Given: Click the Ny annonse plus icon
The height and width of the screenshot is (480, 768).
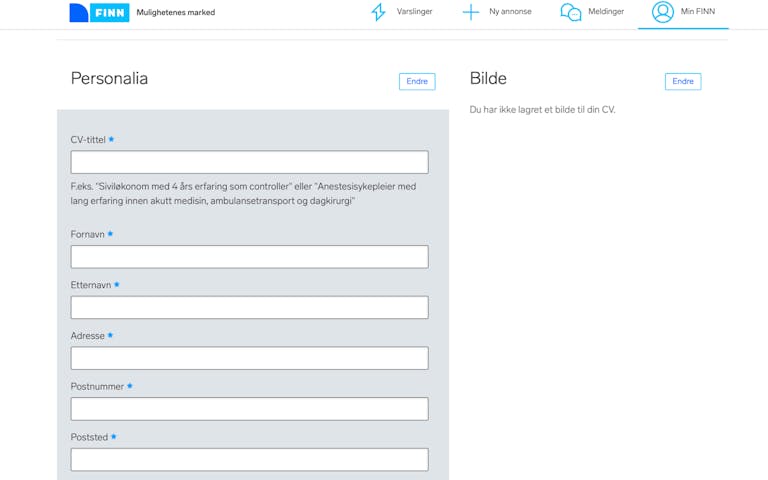Looking at the screenshot, I should coord(470,12).
